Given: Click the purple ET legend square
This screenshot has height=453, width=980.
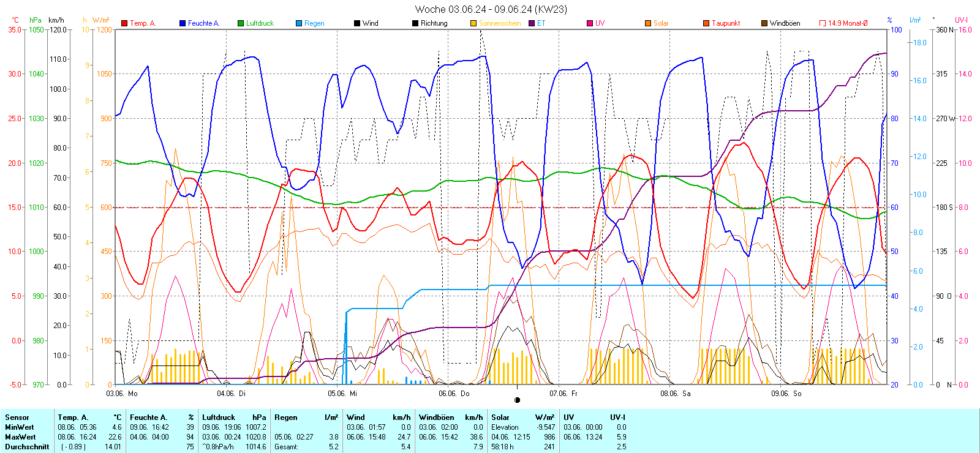Looking at the screenshot, I should (x=532, y=23).
